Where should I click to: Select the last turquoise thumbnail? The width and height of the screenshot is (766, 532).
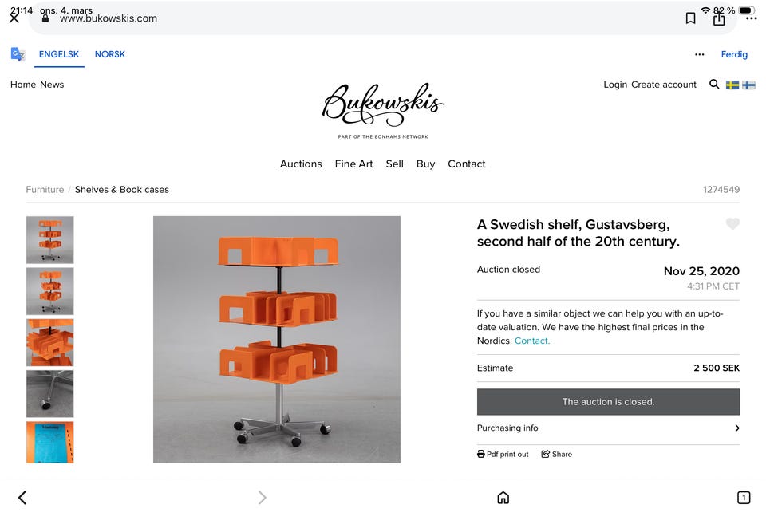point(49,443)
